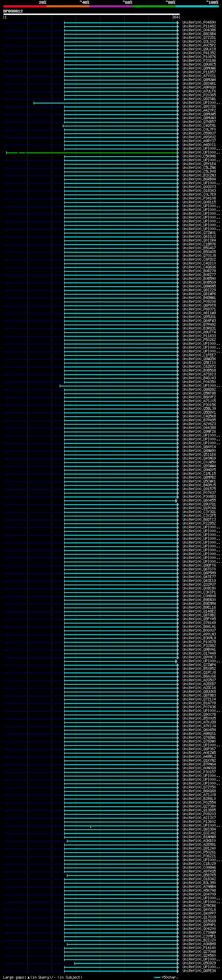Select hit label UniRef100_C6FDX2
Screen dimensions: 222x980
pos(199,259)
